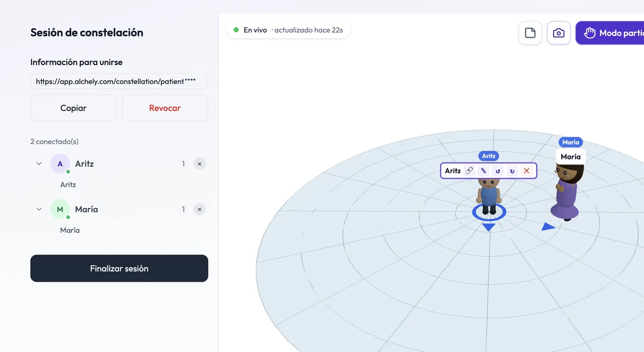Click the "Sesión de constelación" heading
644x352 pixels.
tap(87, 32)
